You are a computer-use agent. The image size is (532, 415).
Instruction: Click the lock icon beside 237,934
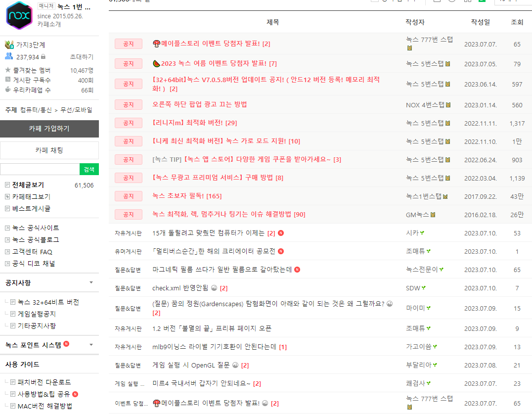43,57
